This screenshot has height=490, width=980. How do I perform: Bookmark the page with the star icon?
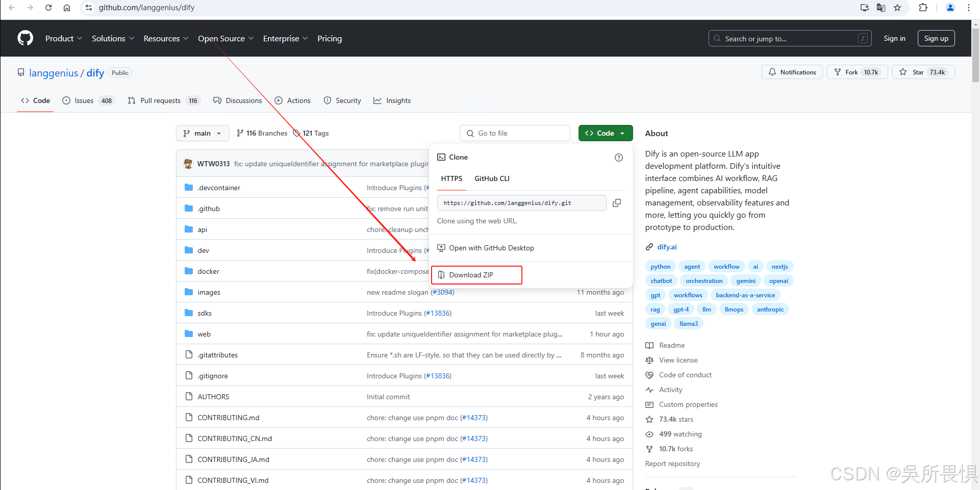pyautogui.click(x=897, y=8)
